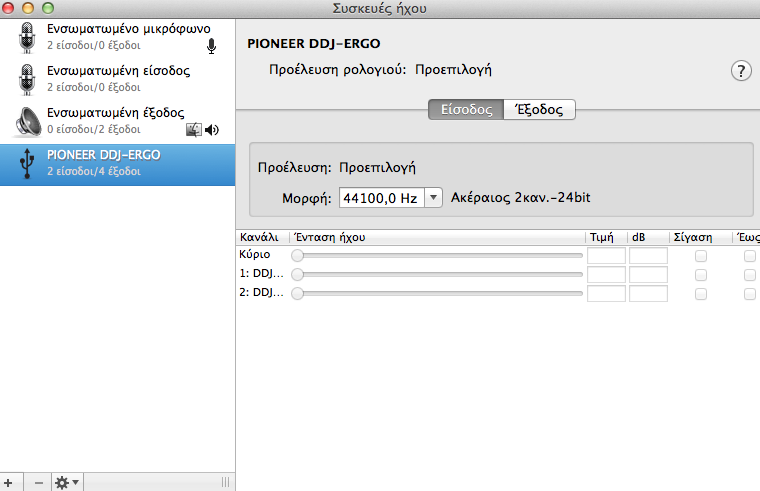Screen dimensions: 760x491
Task: Click the dB field for channel 2: DDJ
Action: point(649,293)
